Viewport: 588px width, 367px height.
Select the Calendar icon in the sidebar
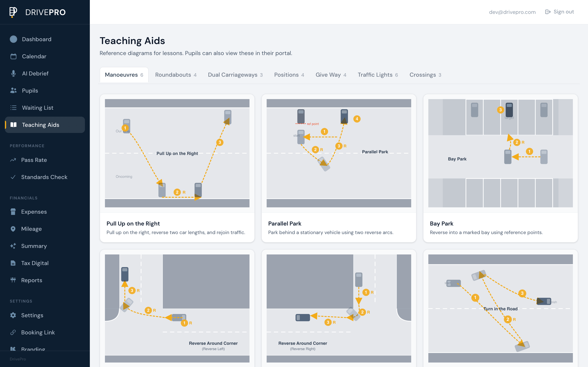point(13,56)
